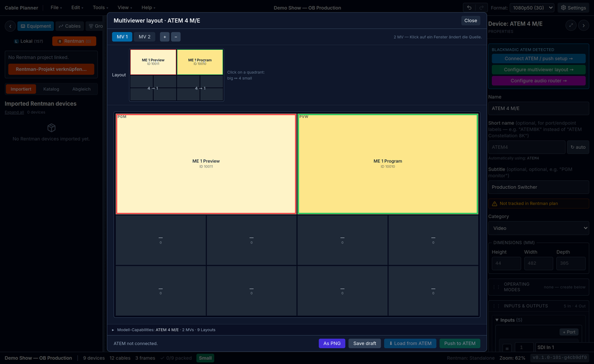
Task: Toggle right 4→1 quadrant in the layout mini-map
Action: pyautogui.click(x=200, y=88)
